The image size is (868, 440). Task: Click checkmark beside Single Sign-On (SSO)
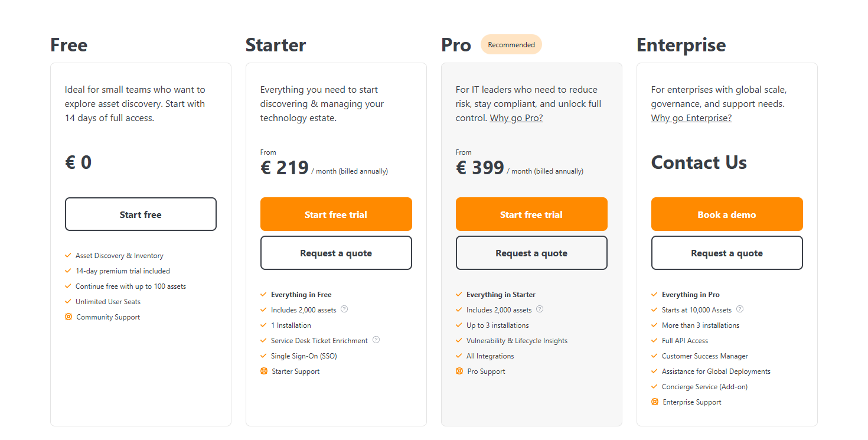pyautogui.click(x=263, y=356)
